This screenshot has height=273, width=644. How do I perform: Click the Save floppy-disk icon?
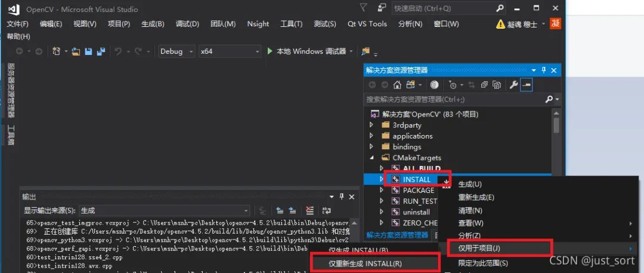click(x=88, y=51)
